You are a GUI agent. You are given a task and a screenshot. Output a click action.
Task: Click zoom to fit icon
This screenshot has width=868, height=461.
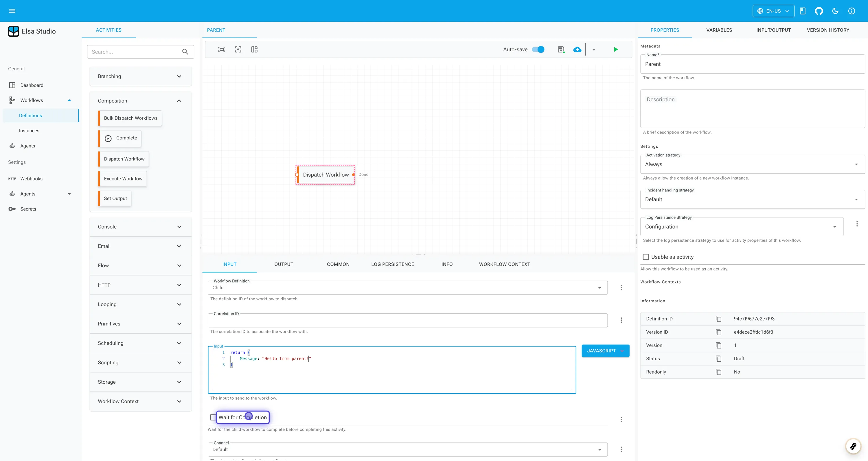(x=222, y=50)
